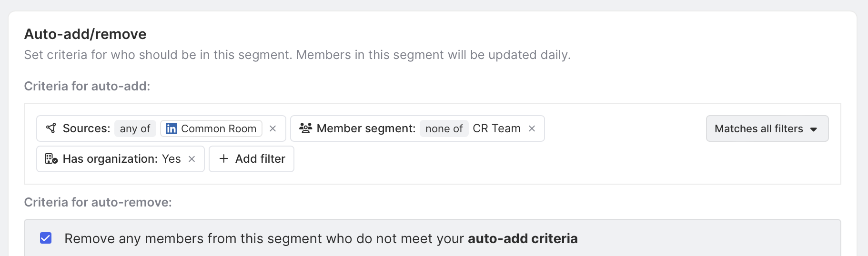Click the Common Room source chip
This screenshot has width=868, height=256.
click(218, 128)
